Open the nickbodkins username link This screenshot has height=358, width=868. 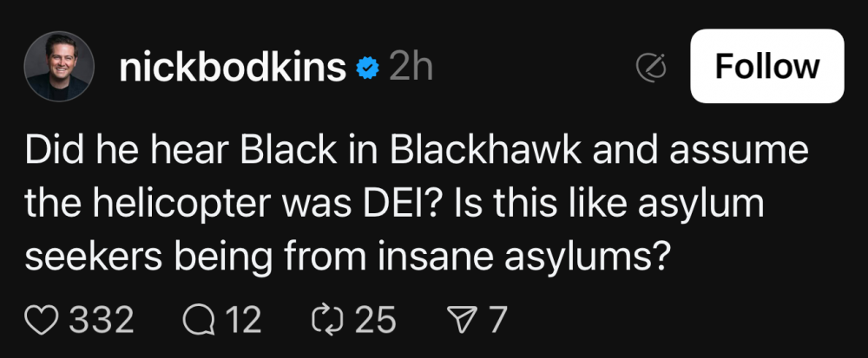232,67
